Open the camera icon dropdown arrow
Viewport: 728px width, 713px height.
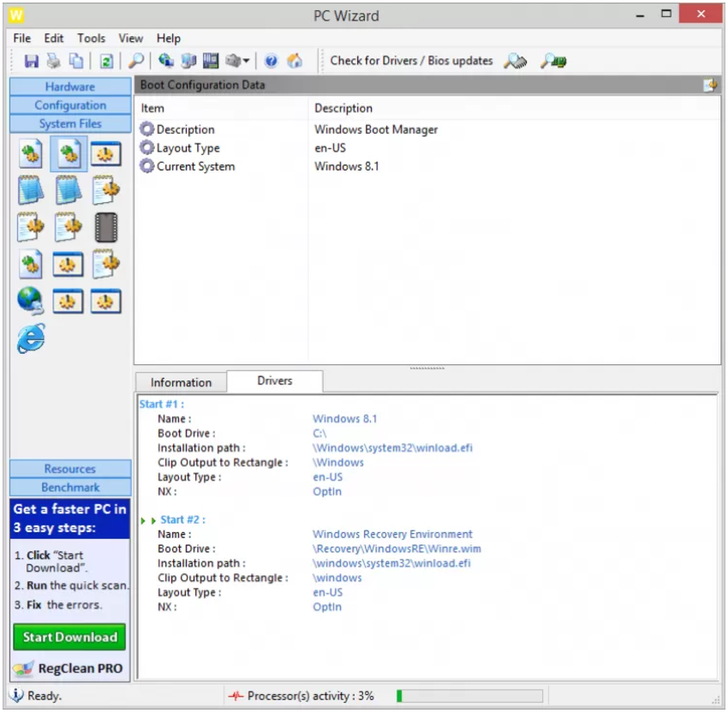[x=248, y=60]
